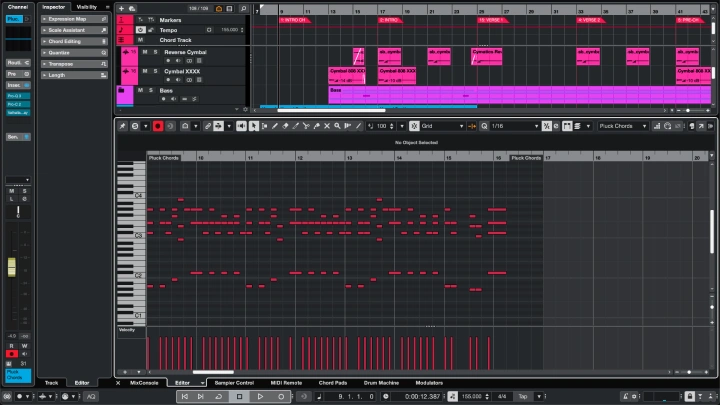
Task: Select the Split scissors tool
Action: coord(306,126)
